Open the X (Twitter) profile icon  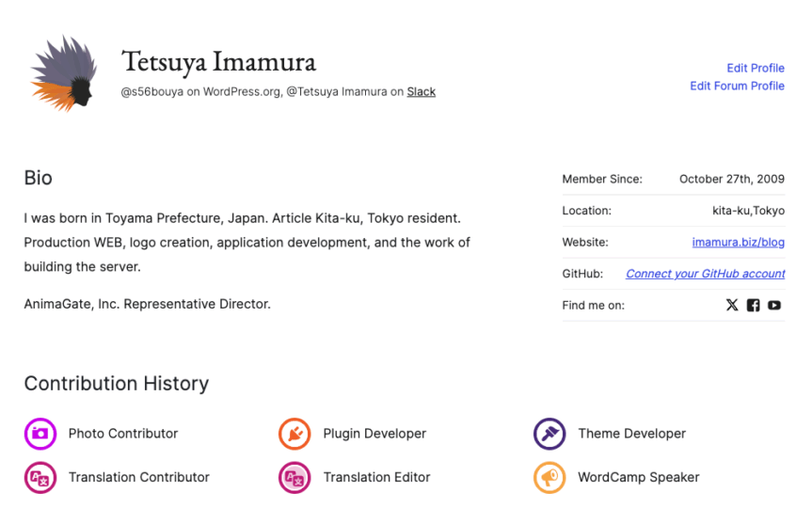(x=732, y=305)
